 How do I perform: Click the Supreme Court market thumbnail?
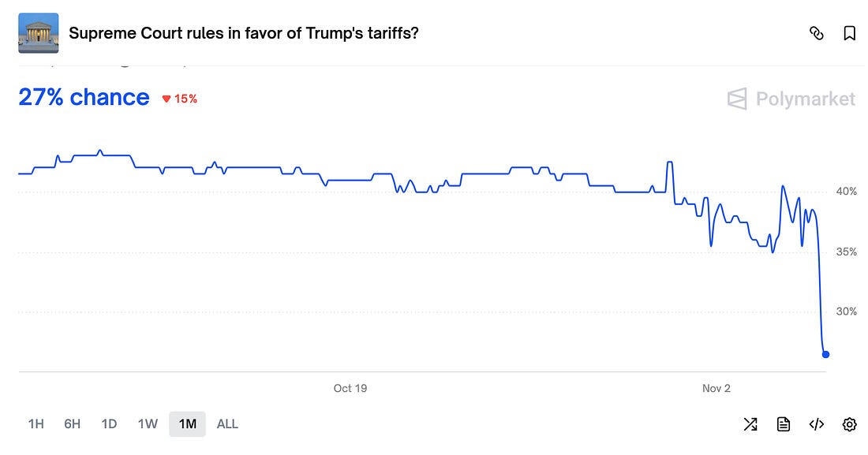pyautogui.click(x=38, y=33)
